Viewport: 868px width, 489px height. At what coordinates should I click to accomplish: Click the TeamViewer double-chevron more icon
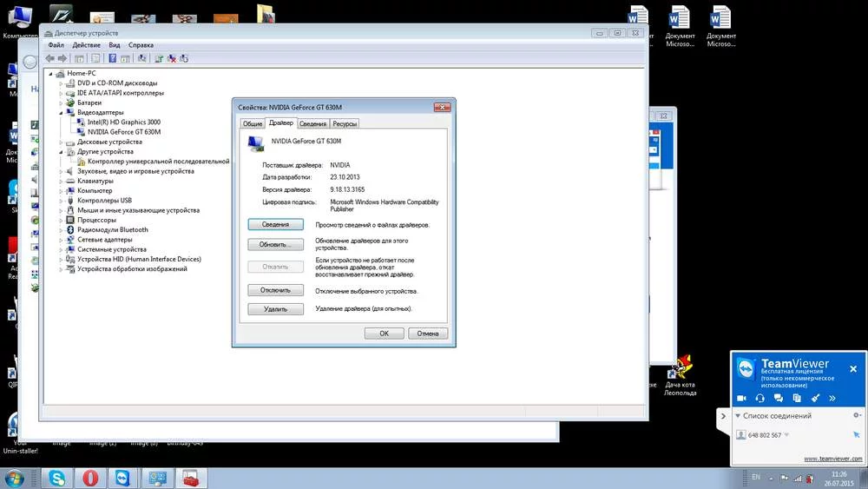(832, 398)
